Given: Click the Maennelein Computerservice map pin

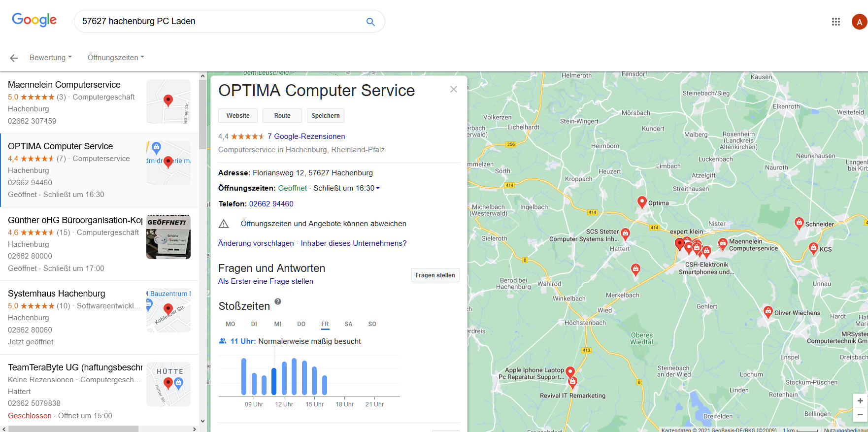Looking at the screenshot, I should point(723,243).
